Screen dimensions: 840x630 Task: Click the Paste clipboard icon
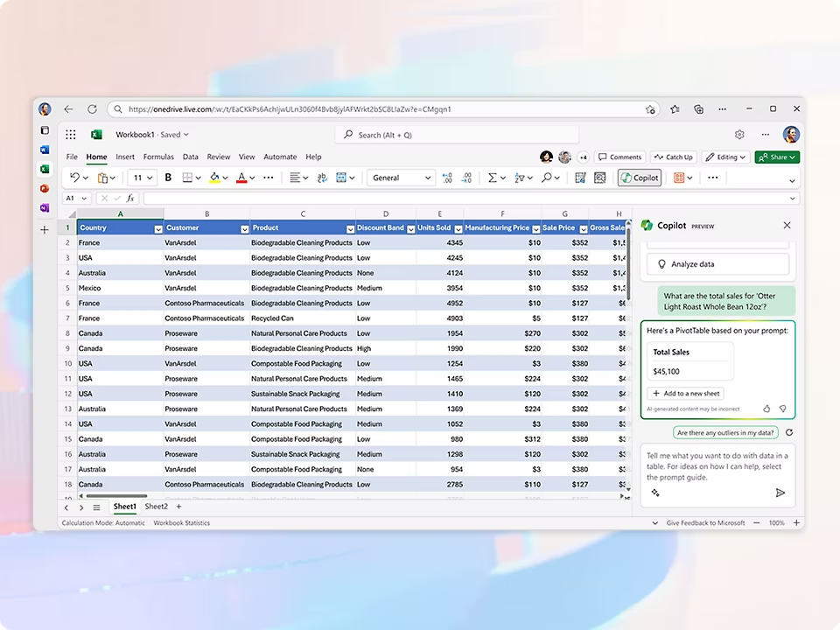103,178
